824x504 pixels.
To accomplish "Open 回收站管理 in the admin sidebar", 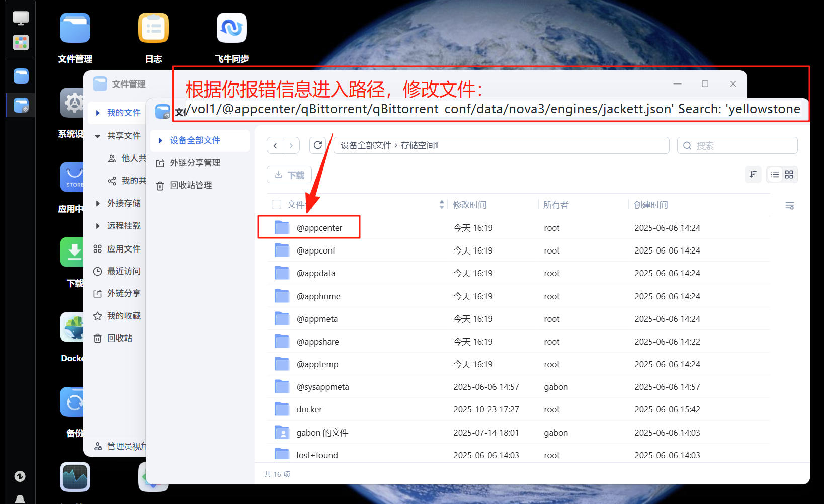I will click(185, 185).
